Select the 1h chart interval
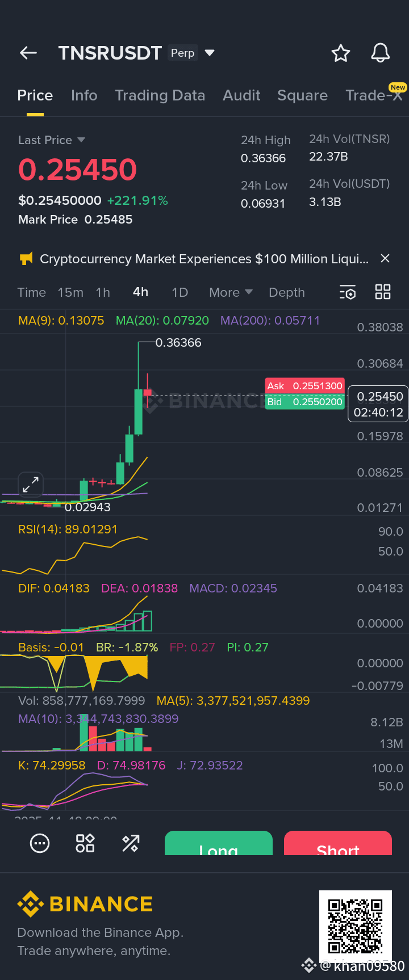The height and width of the screenshot is (980, 409). (x=103, y=292)
